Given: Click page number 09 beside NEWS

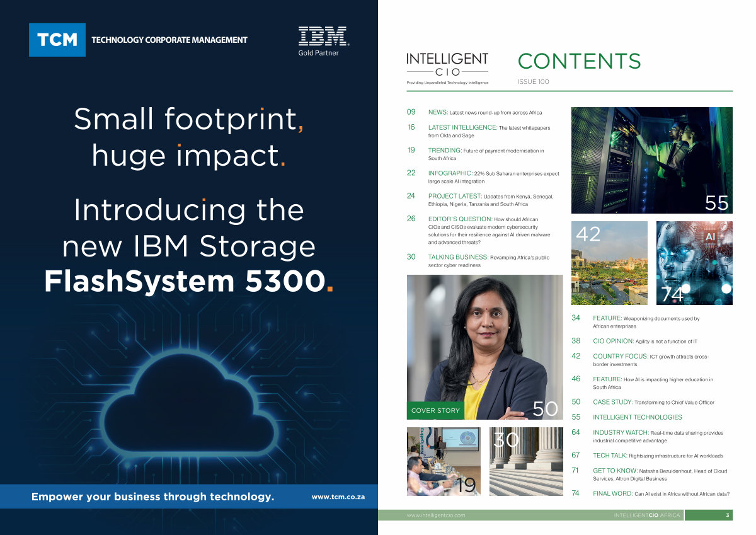Looking at the screenshot, I should (x=411, y=112).
